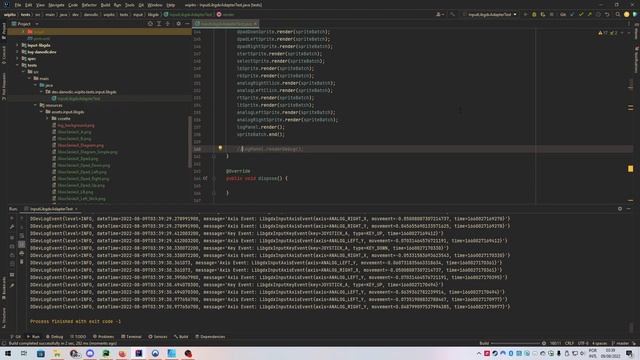640x360 pixels.
Task: Click the Git push arrow icon
Action: pos(589,14)
